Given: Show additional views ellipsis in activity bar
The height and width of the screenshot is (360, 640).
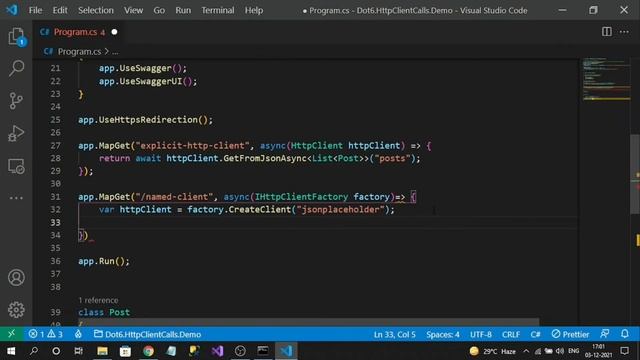Looking at the screenshot, I should click(x=16, y=198).
